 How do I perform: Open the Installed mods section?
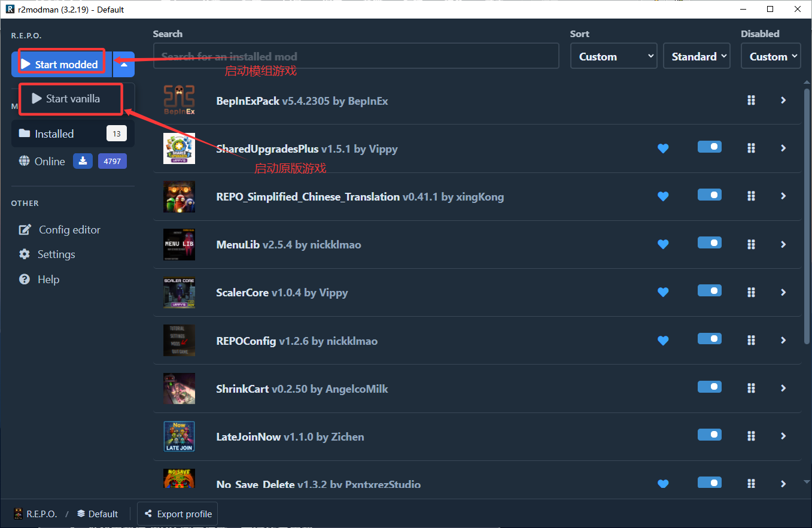(73, 133)
